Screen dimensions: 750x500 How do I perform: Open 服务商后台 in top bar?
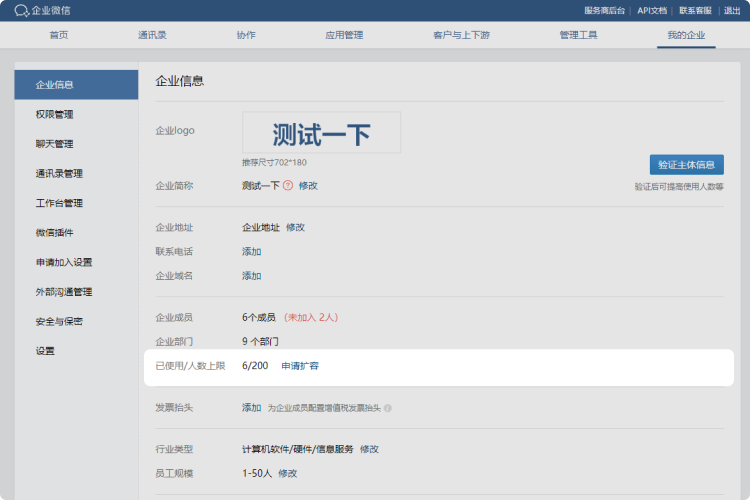pos(605,10)
